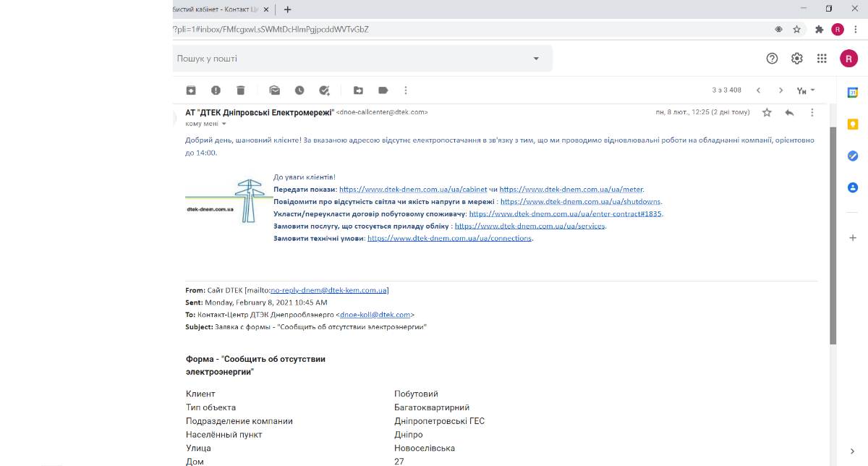Click the street value "Новоселівська"
Viewport: 868px width, 466px height.
click(425, 449)
